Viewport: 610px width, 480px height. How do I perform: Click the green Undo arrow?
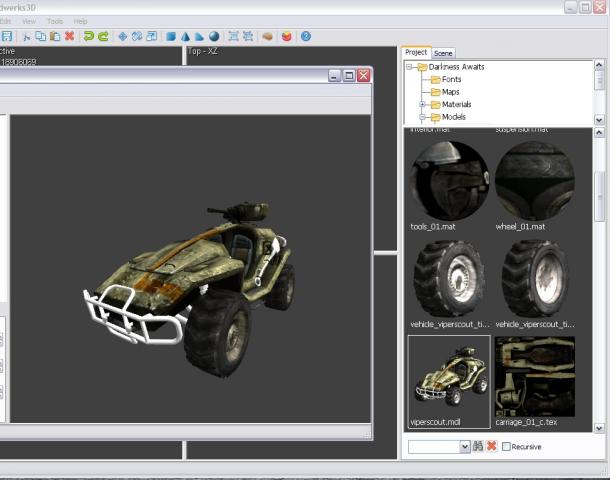point(89,36)
